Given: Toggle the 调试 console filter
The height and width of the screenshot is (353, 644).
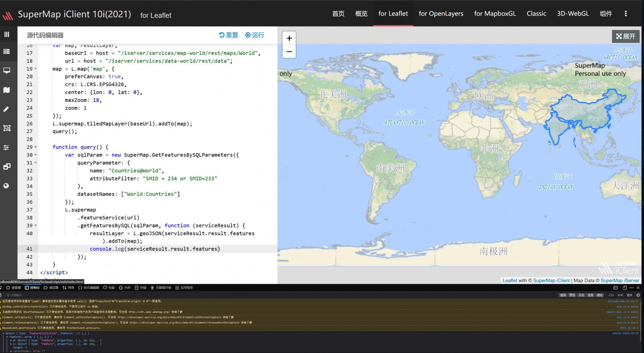Looking at the screenshot, I should [x=600, y=295].
